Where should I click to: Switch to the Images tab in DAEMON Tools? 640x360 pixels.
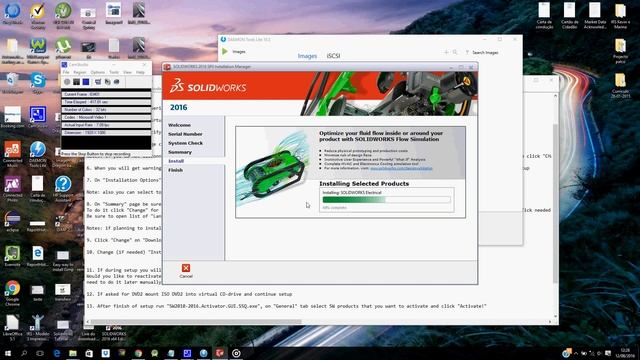(x=307, y=56)
